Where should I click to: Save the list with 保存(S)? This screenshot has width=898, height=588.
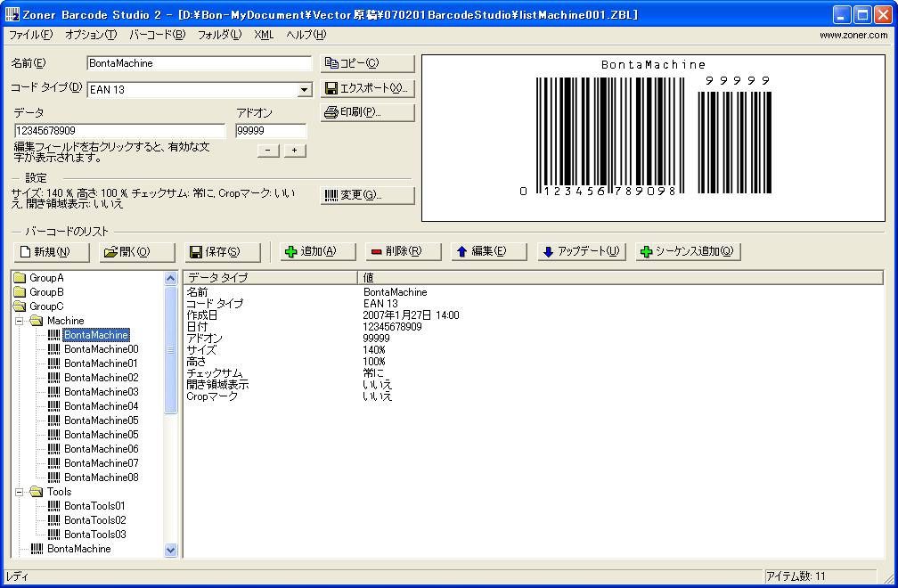tap(223, 252)
